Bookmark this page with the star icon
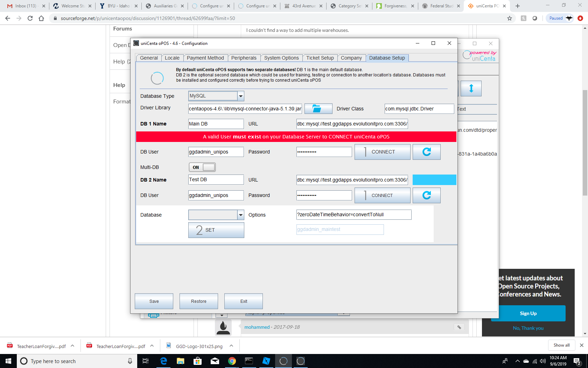Image resolution: width=588 pixels, height=368 pixels. pos(510,18)
